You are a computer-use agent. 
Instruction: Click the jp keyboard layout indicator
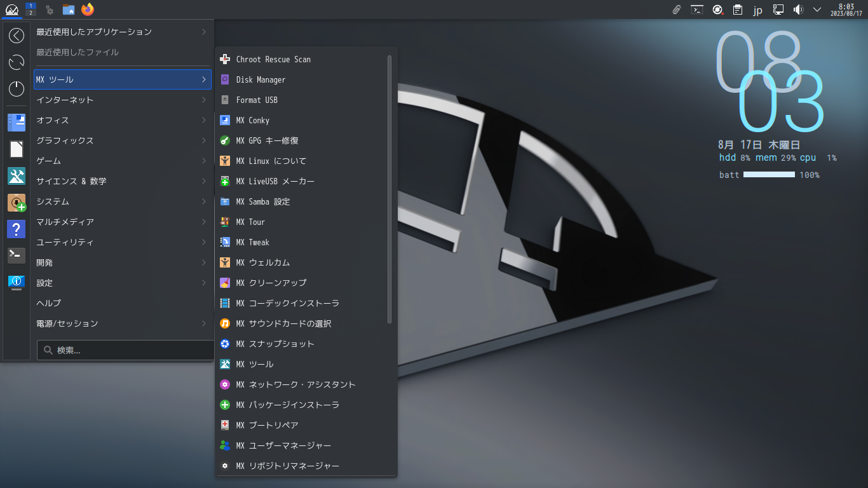coord(757,10)
